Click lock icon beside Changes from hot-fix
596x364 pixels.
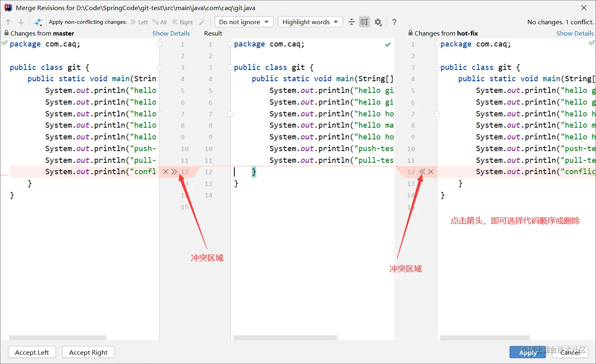tap(411, 33)
